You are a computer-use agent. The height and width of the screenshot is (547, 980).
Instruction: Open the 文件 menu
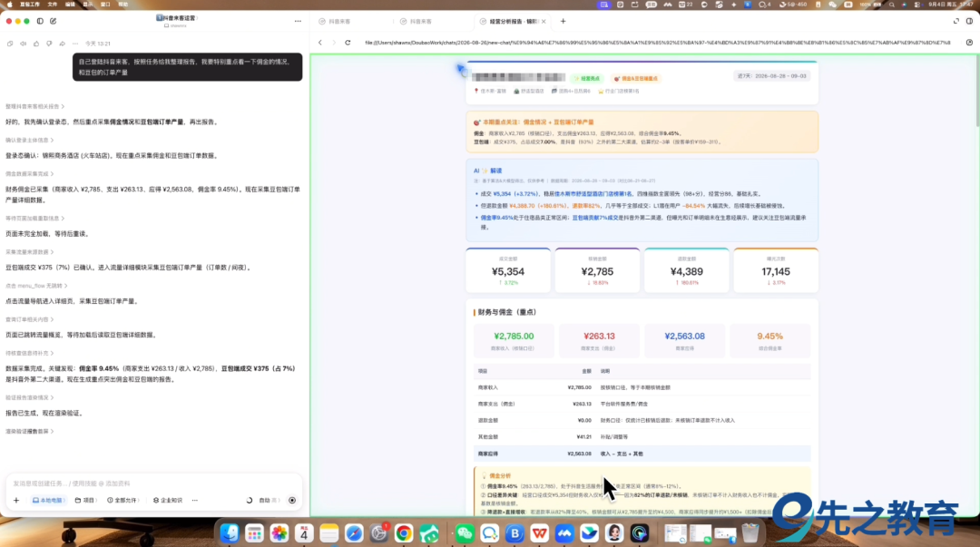53,5
